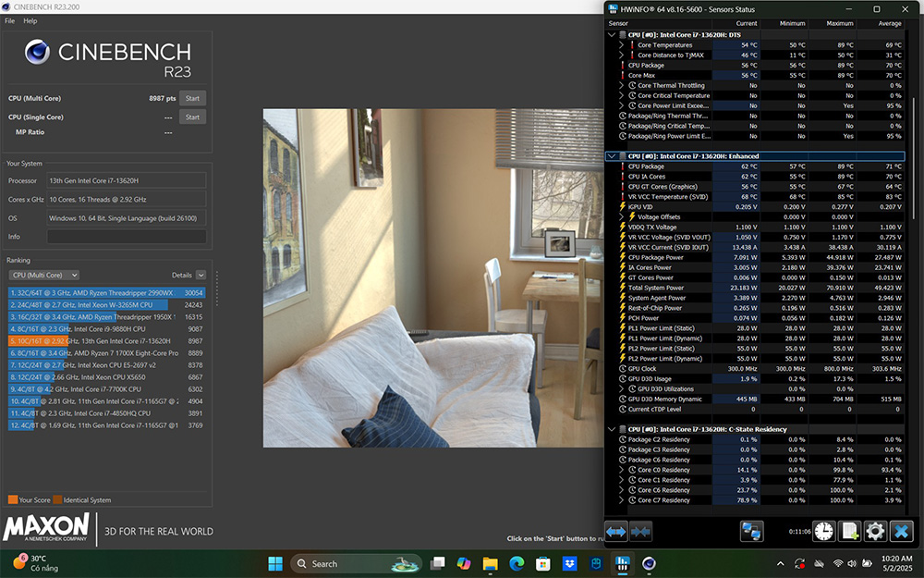
Task: Collapse the Intel Core i7-13620H DTS section
Action: pyautogui.click(x=612, y=35)
